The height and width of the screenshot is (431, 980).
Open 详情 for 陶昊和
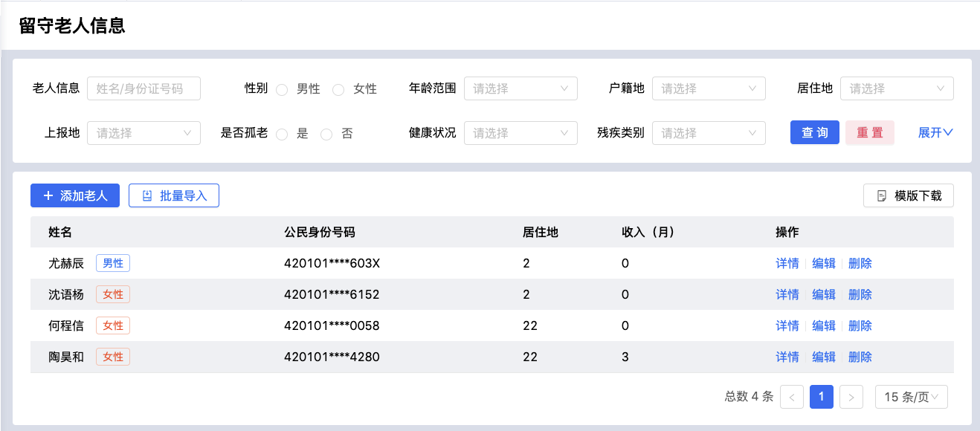[787, 357]
